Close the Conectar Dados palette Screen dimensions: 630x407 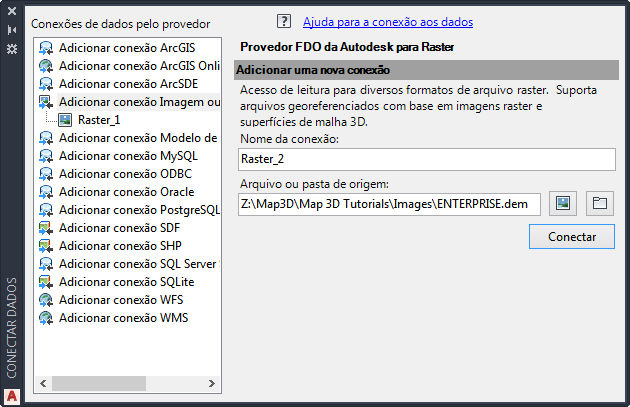point(12,11)
